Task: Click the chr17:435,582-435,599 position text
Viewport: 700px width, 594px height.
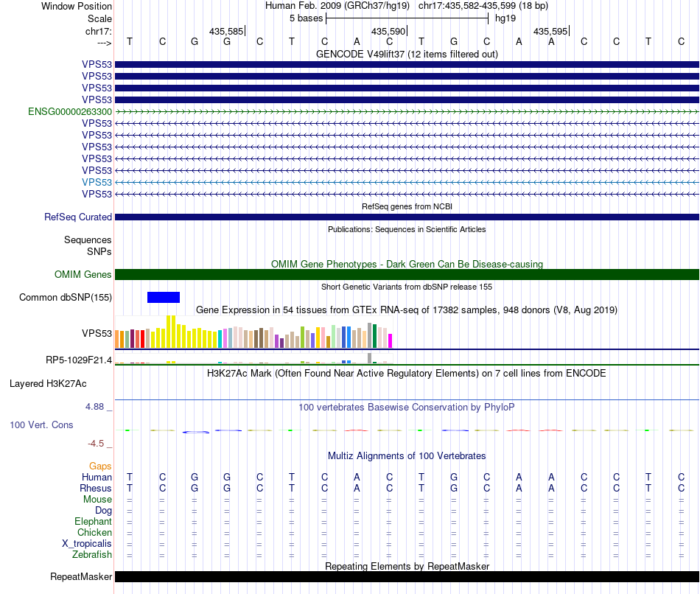Action: 483,6
